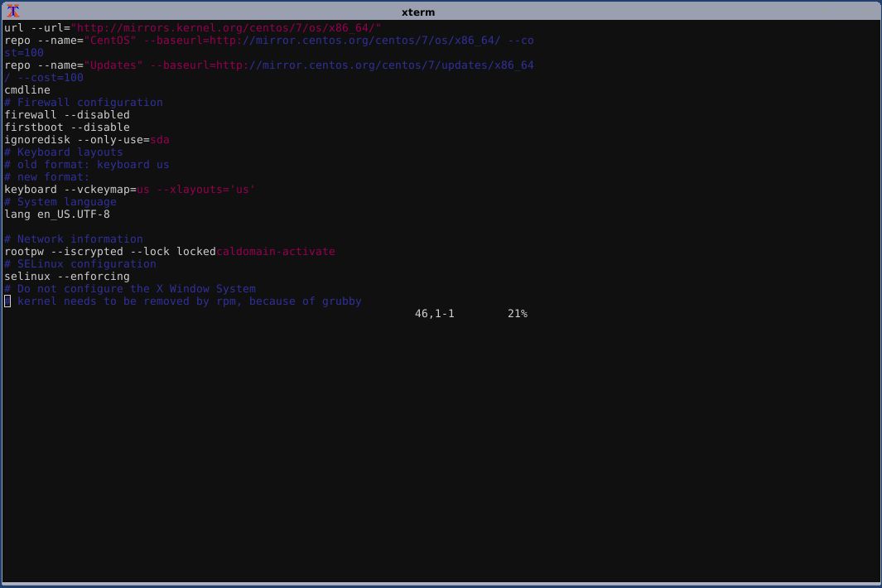
Task: Click the "# SELinux configuration" comment
Action: [80, 263]
